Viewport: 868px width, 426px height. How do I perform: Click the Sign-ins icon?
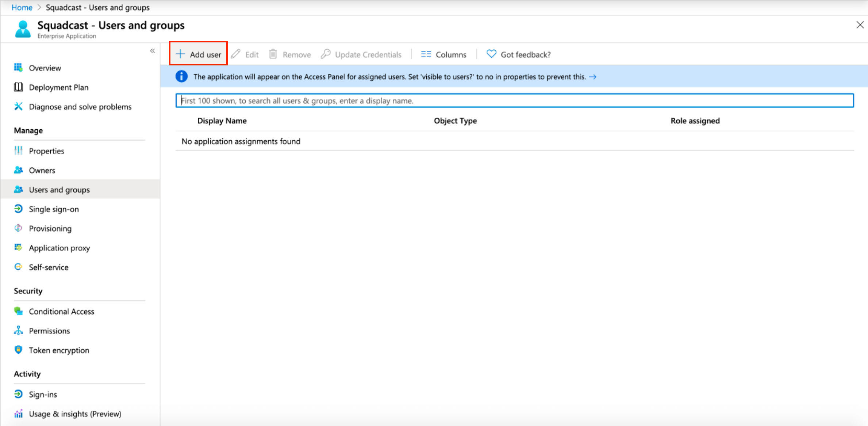18,394
